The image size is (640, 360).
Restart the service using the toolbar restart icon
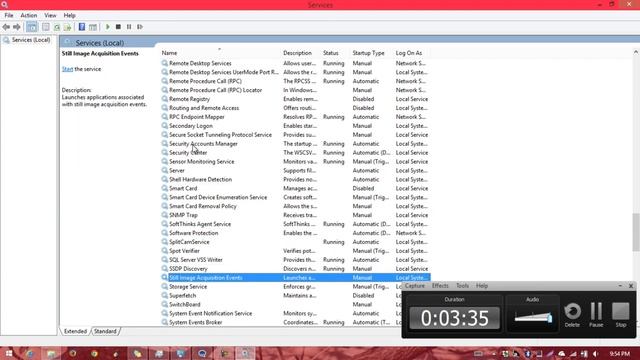pos(140,27)
